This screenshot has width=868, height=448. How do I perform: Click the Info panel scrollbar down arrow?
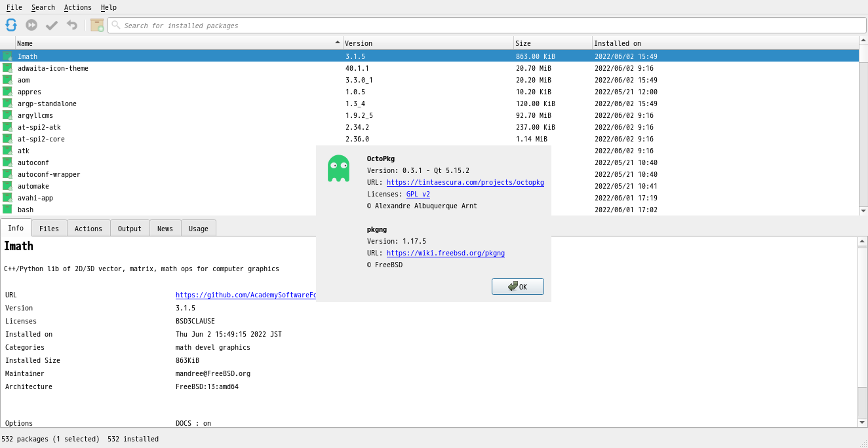(x=863, y=422)
